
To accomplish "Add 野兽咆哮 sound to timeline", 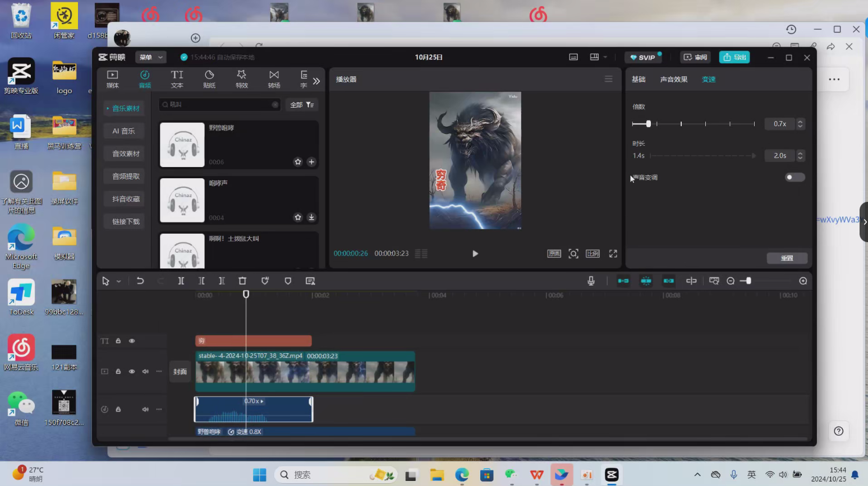I will click(x=311, y=162).
